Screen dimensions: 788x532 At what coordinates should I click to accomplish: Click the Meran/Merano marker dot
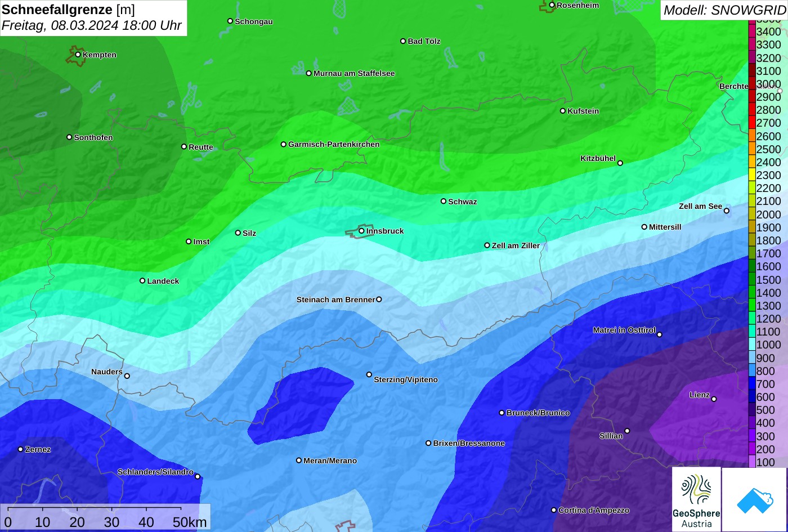pyautogui.click(x=299, y=460)
